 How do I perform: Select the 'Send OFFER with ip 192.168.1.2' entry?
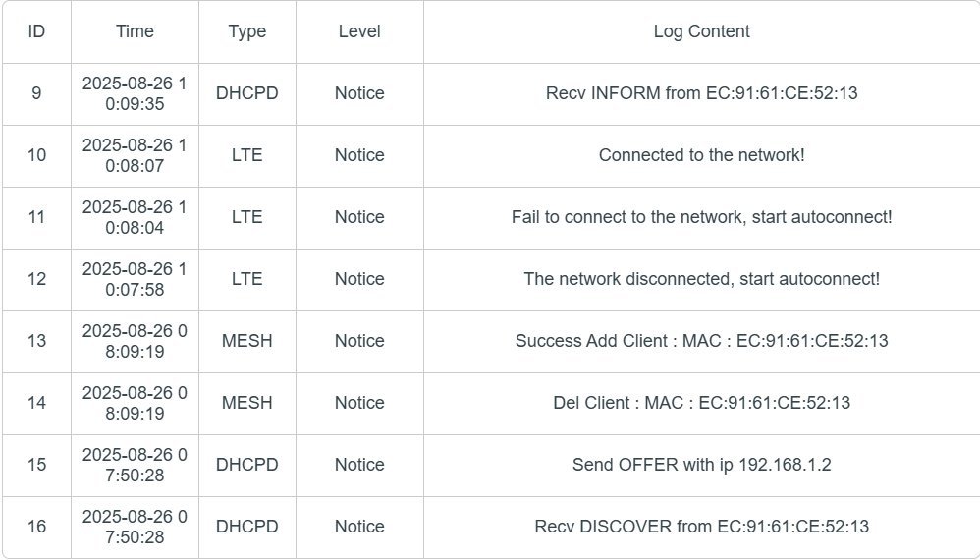(701, 465)
